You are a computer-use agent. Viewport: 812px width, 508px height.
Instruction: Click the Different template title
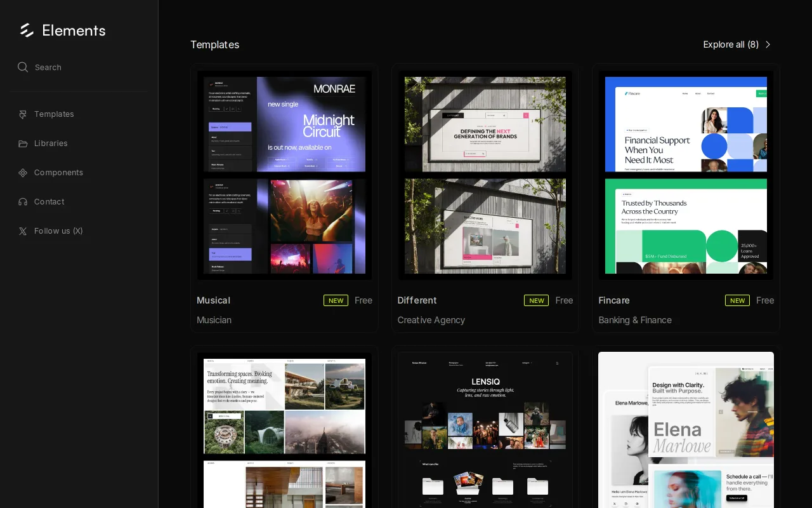[x=417, y=300]
